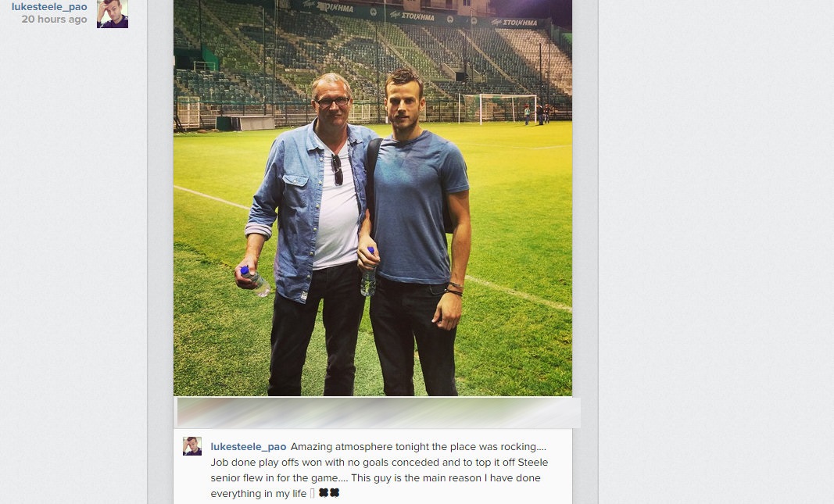Image resolution: width=834 pixels, height=504 pixels.
Task: Click the black clover emojis ending the caption
Action: 329,493
